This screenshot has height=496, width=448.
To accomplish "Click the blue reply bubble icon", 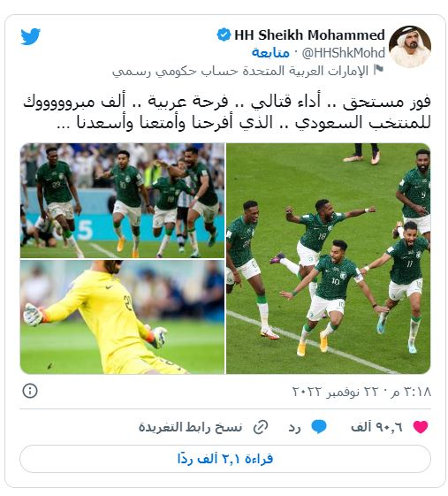I will (x=319, y=427).
